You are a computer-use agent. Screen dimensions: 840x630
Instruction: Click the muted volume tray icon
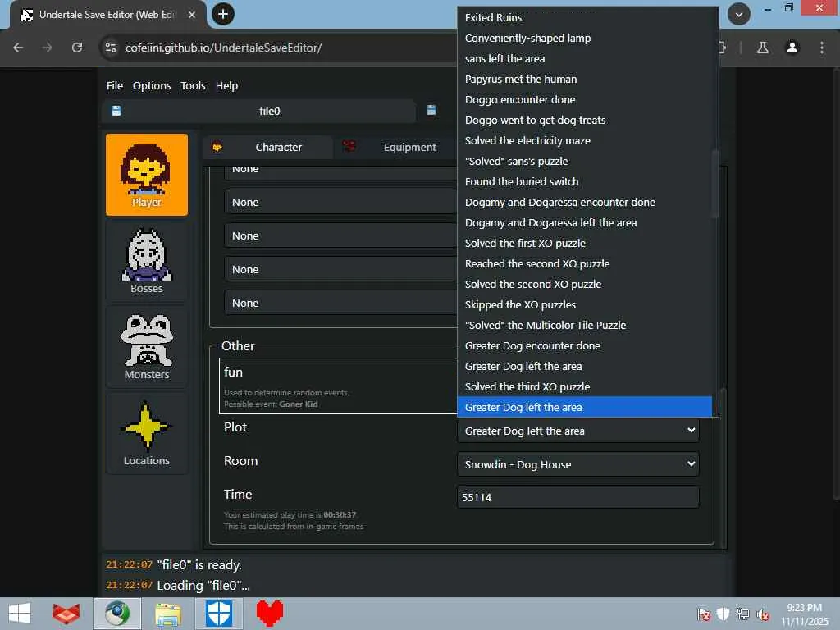762,614
